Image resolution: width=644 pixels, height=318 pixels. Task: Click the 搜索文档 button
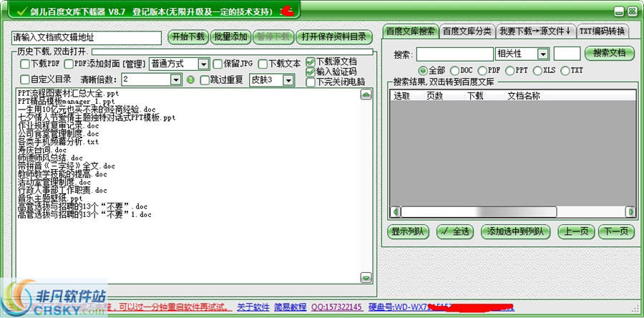click(610, 53)
